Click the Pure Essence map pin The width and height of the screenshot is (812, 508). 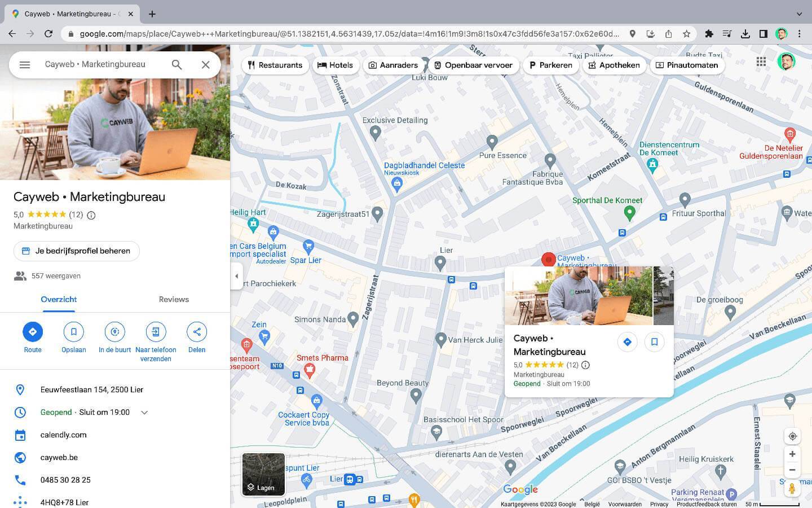pyautogui.click(x=492, y=141)
